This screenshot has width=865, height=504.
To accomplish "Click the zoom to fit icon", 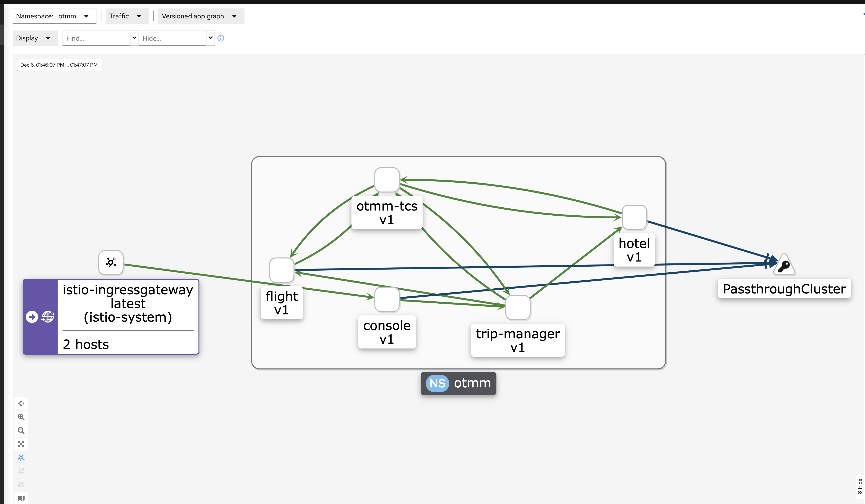I will (x=21, y=444).
